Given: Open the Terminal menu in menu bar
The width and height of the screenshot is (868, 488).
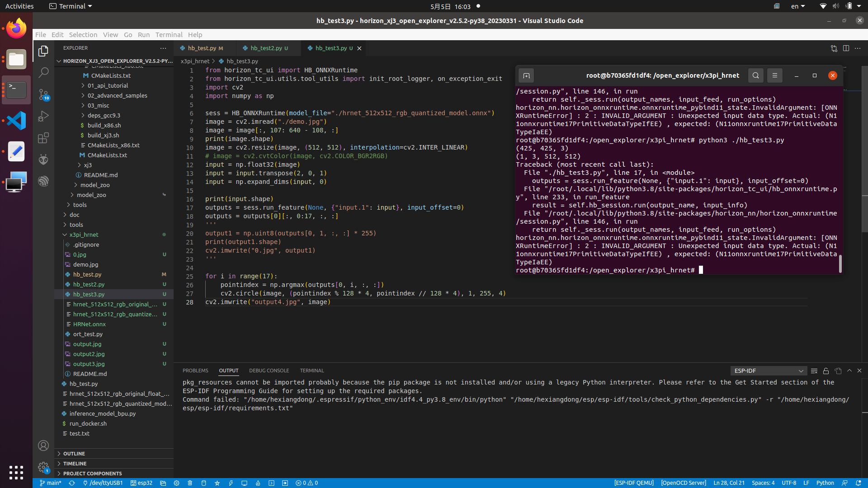Looking at the screenshot, I should (x=169, y=35).
